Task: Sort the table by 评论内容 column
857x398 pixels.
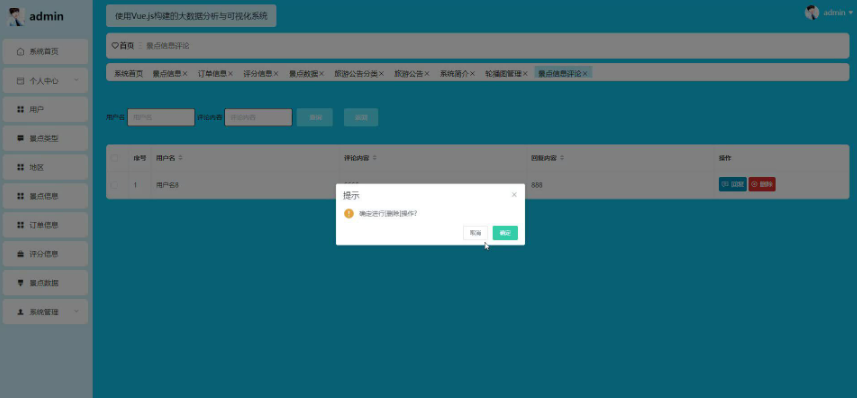Action: 375,158
